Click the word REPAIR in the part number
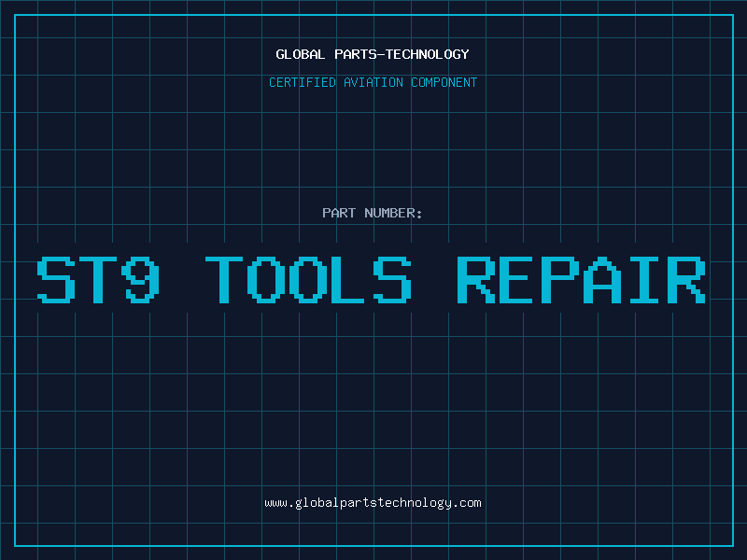This screenshot has width=747, height=560. tap(581, 279)
